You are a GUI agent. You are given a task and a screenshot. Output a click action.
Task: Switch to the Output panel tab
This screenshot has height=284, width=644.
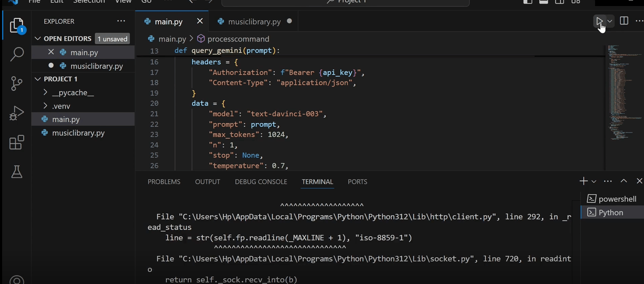tap(207, 182)
